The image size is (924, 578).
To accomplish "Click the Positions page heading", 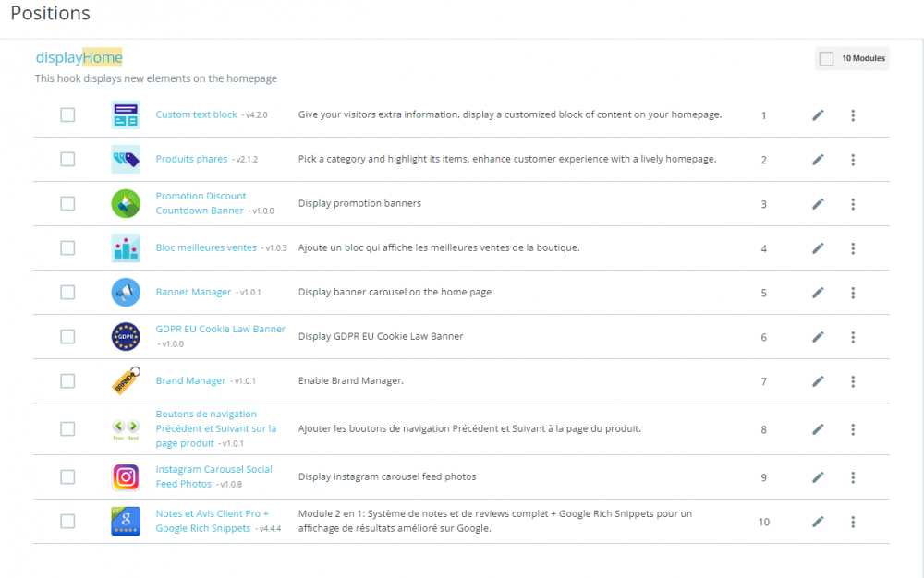I will pyautogui.click(x=50, y=13).
